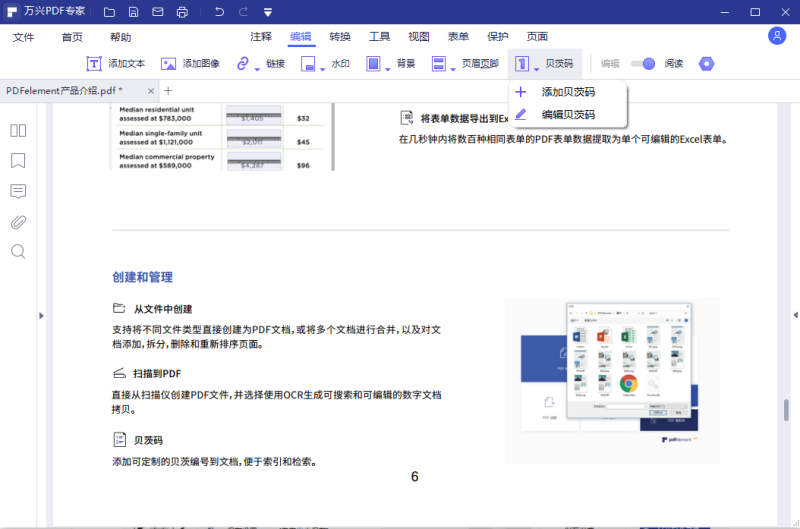
Task: Save document with the floppy disk icon
Action: click(133, 12)
